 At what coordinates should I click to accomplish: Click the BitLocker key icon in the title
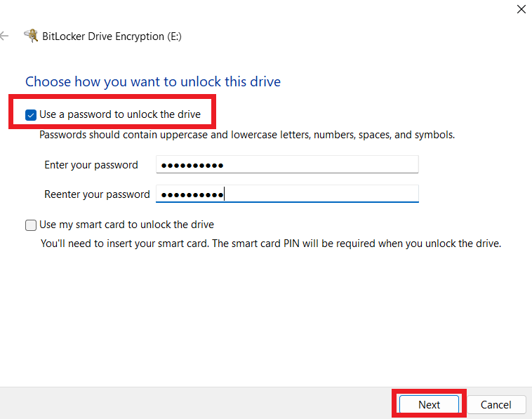(x=31, y=36)
